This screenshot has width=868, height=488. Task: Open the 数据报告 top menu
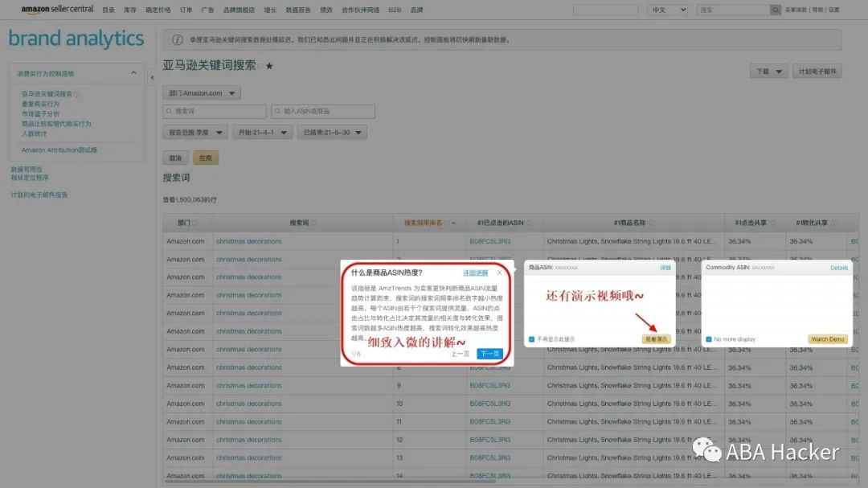(x=298, y=10)
